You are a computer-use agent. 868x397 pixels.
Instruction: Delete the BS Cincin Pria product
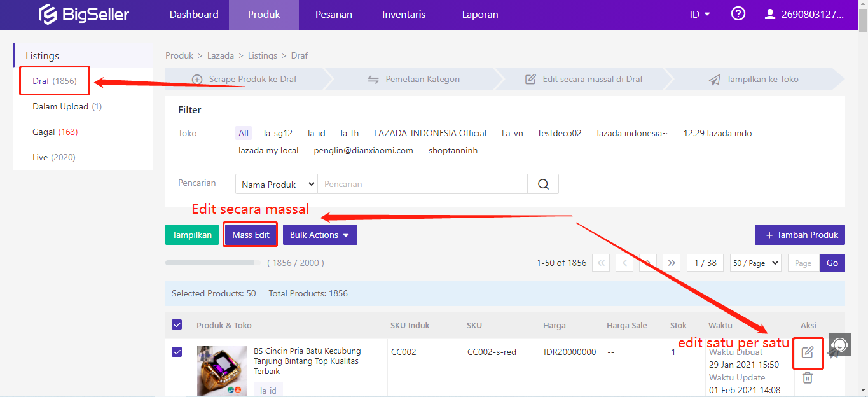click(x=808, y=377)
